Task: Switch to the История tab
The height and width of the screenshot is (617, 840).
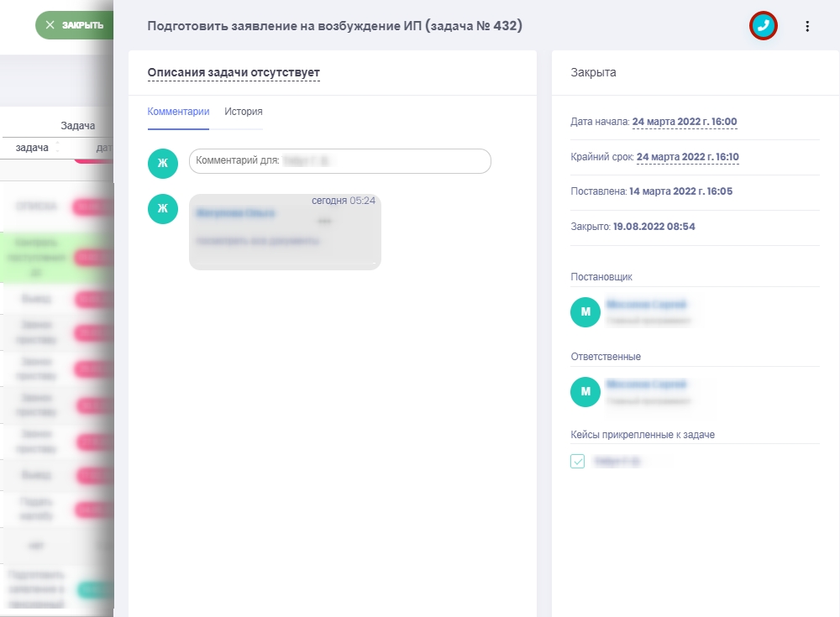Action: 244,112
